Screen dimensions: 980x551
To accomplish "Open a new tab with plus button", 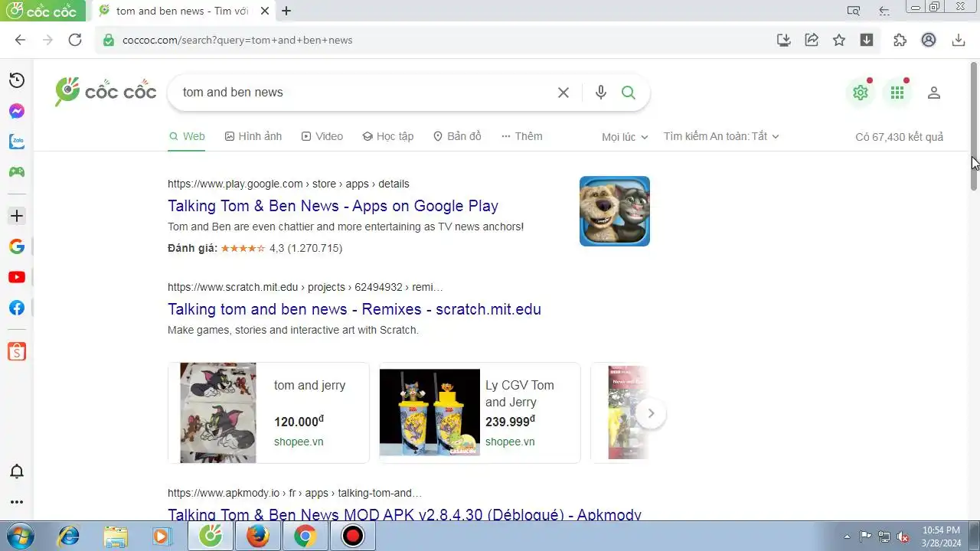I will point(286,11).
